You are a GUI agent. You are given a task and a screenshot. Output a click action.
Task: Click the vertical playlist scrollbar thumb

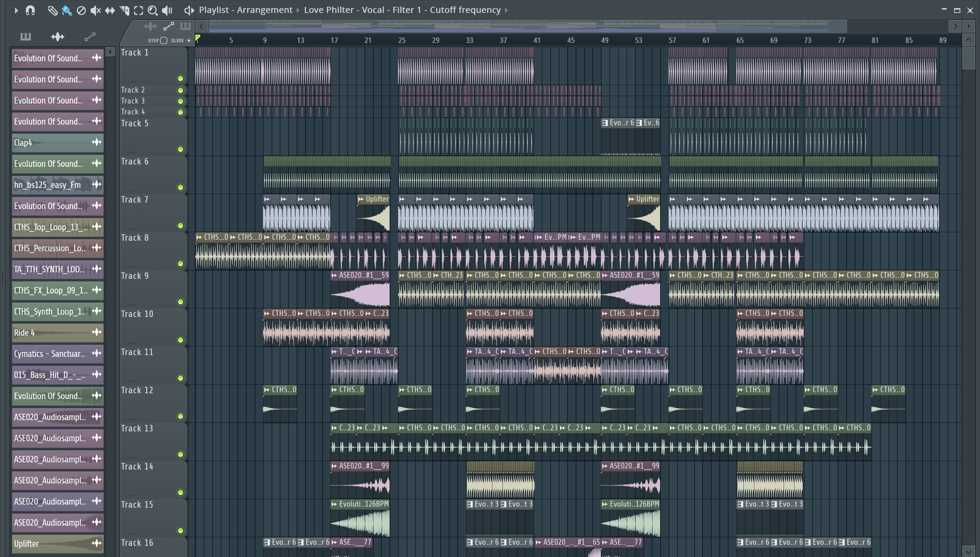968,58
